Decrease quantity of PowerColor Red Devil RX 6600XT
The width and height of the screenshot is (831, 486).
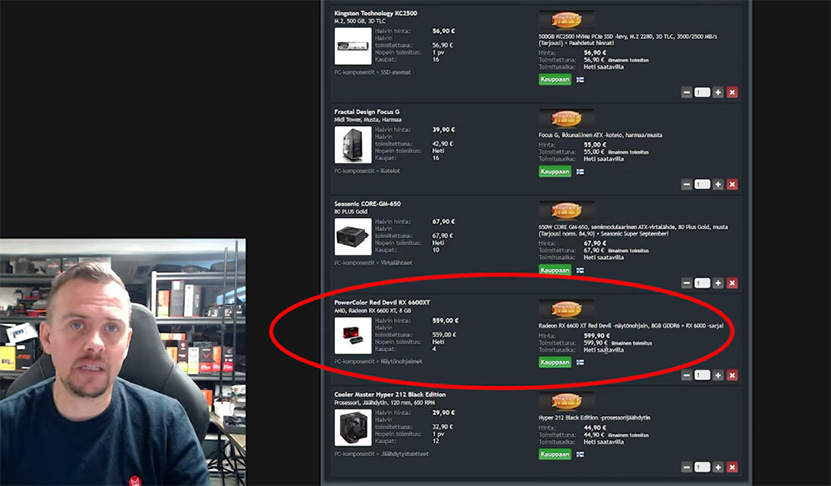click(x=686, y=375)
